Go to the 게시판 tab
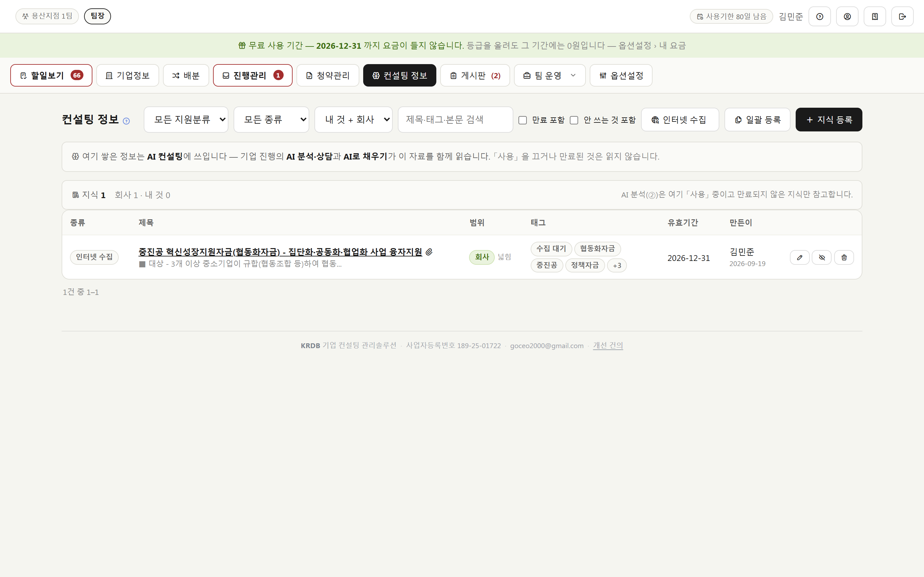 475,76
